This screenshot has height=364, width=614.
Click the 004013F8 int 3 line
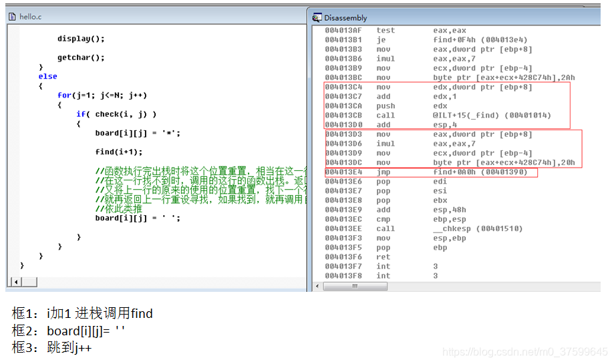[x=381, y=276]
